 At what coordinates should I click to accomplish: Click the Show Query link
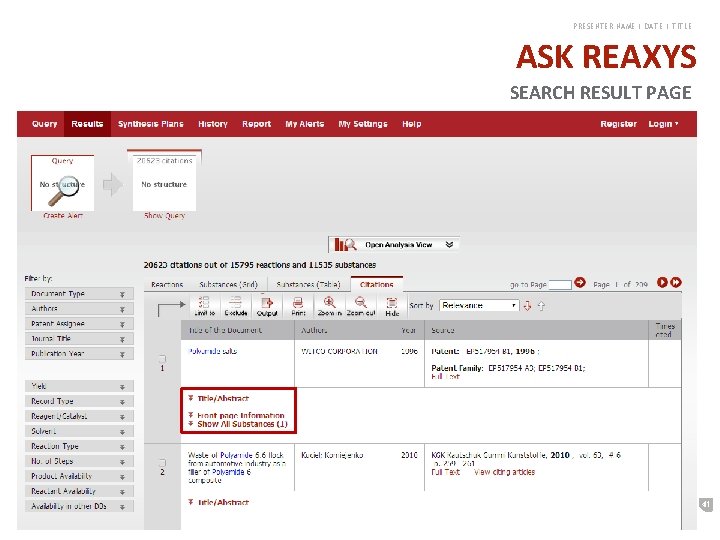[164, 215]
